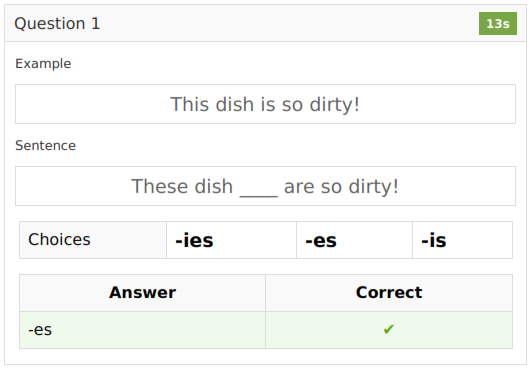This screenshot has width=532, height=369.
Task: Click the blank underline in the sentence
Action: pyautogui.click(x=259, y=195)
